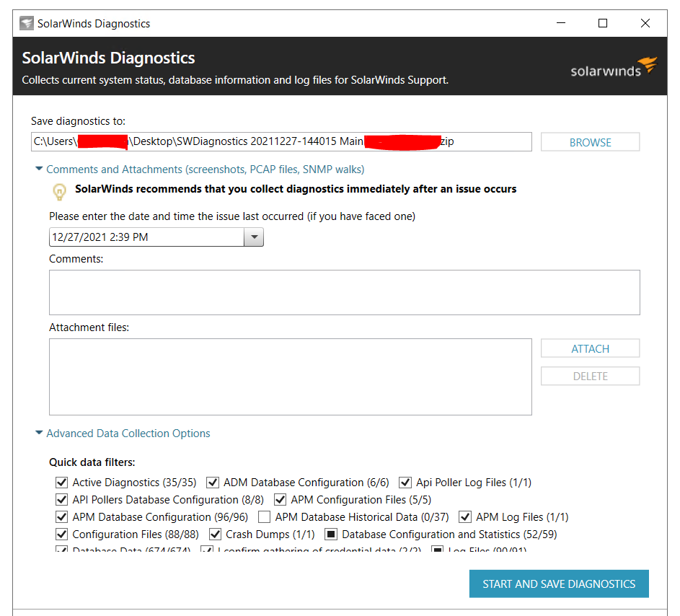Toggle ADM Database Configuration (6/6) checkbox

(x=213, y=483)
